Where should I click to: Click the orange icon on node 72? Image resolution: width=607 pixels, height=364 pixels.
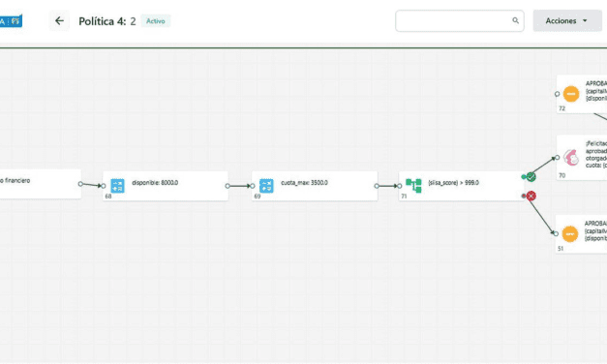pos(571,94)
